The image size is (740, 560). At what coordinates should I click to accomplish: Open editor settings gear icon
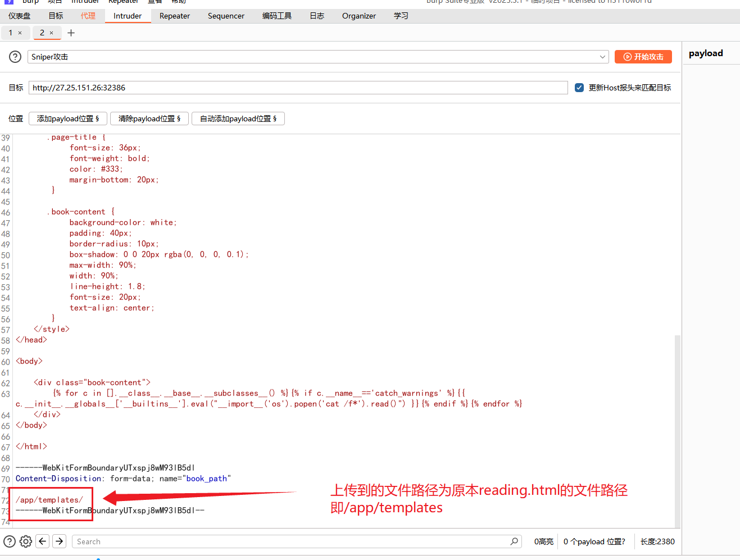(x=26, y=541)
